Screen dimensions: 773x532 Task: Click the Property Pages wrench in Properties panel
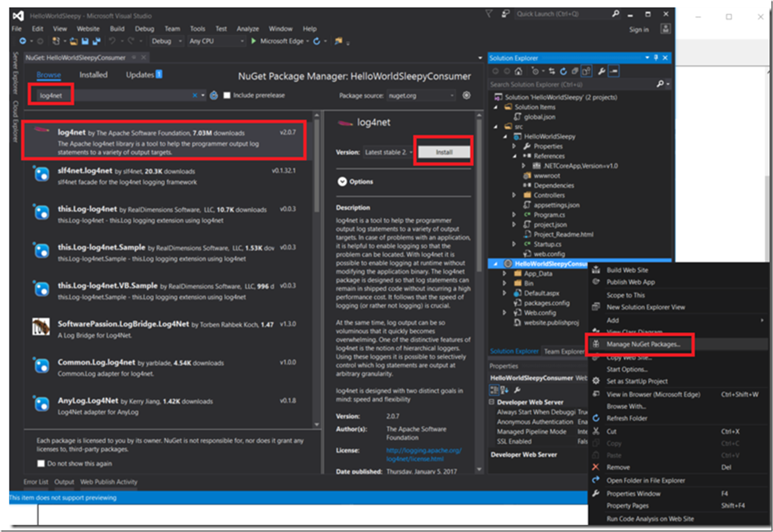pyautogui.click(x=517, y=390)
